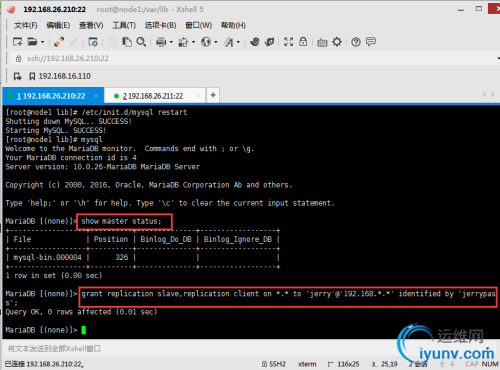Click the NUM status indicator
This screenshot has width=500, height=370.
tap(490, 364)
